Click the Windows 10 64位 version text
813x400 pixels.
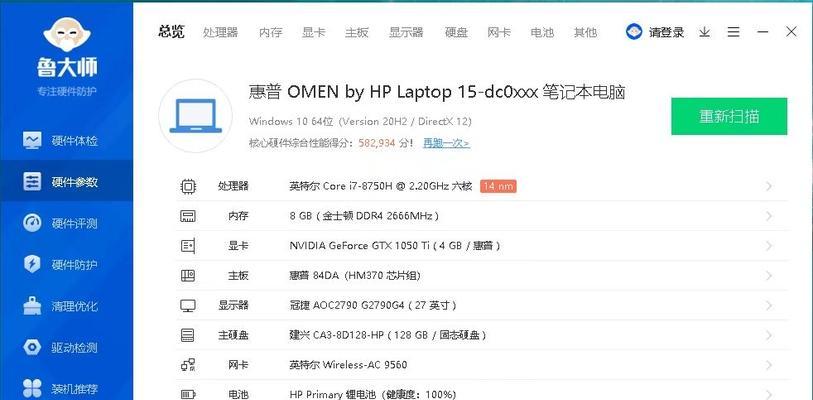pyautogui.click(x=360, y=121)
